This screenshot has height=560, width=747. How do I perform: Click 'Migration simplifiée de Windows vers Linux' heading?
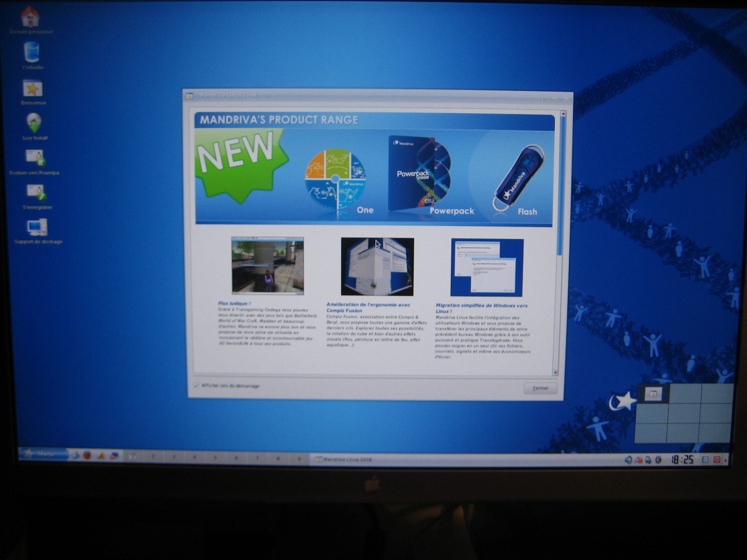point(481,308)
